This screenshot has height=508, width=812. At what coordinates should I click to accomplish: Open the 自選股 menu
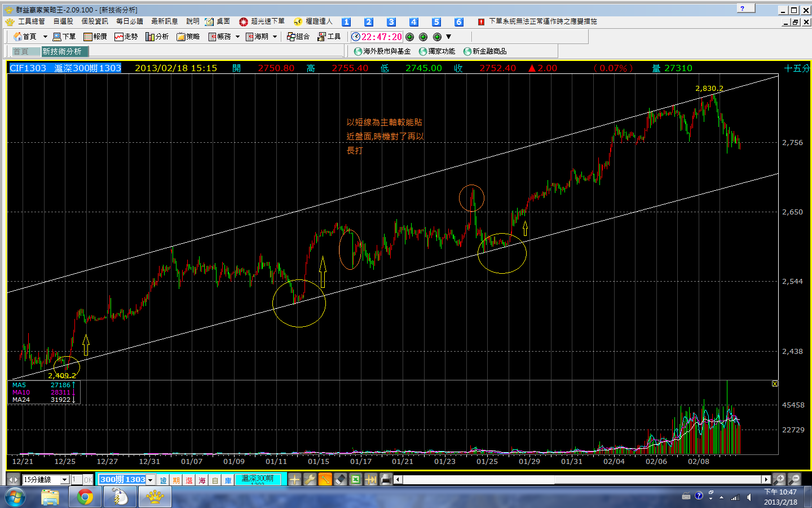click(63, 21)
